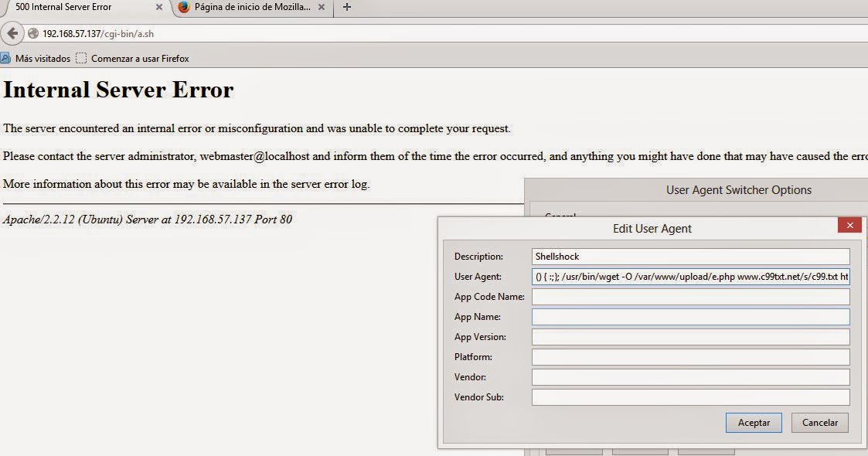
Task: Switch to Página de inicio de Mozilla tab
Action: pos(253,7)
